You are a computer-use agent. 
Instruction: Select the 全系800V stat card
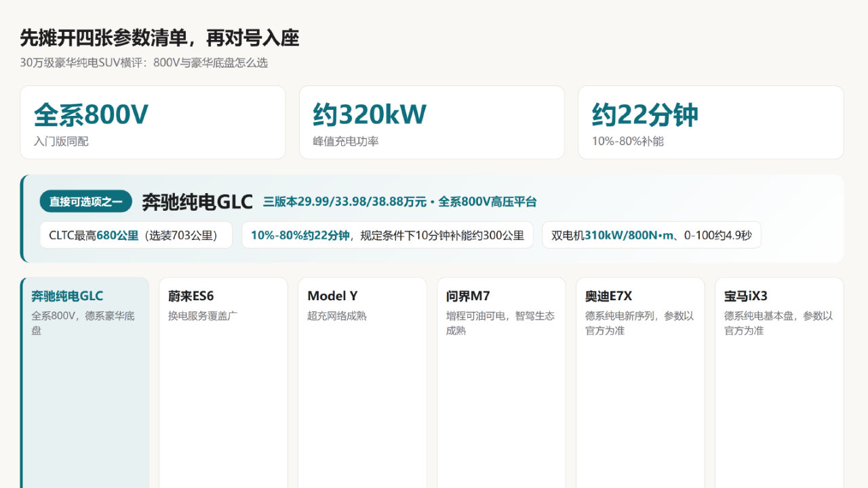pos(153,123)
